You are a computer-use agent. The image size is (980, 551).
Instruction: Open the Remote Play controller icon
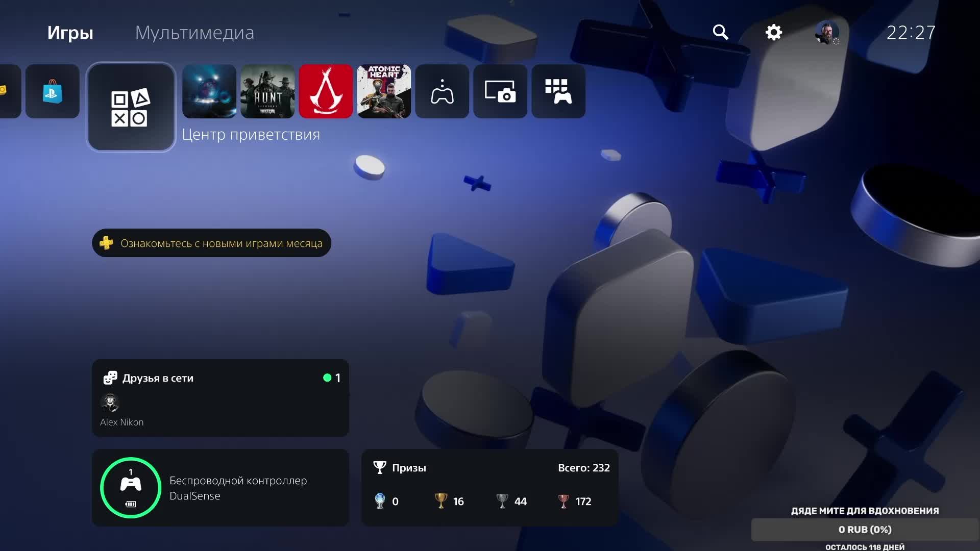coord(442,92)
